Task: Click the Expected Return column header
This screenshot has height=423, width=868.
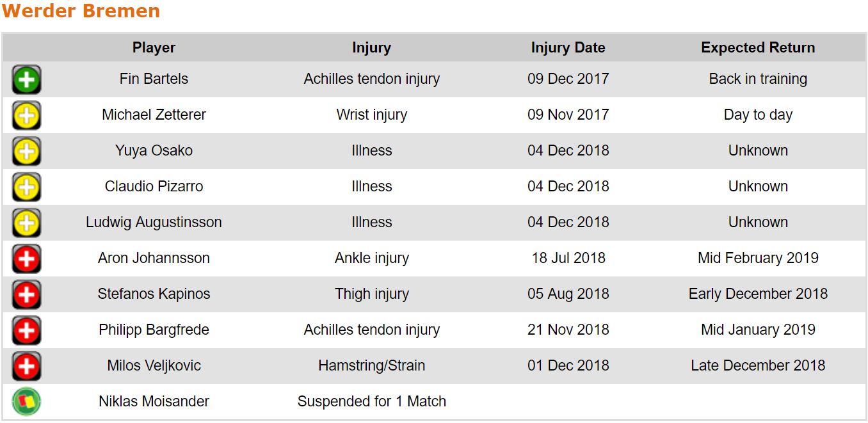Action: 758,48
